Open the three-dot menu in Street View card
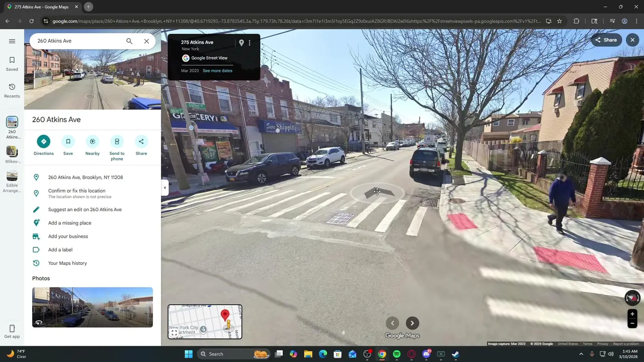This screenshot has height=362, width=644. [250, 43]
